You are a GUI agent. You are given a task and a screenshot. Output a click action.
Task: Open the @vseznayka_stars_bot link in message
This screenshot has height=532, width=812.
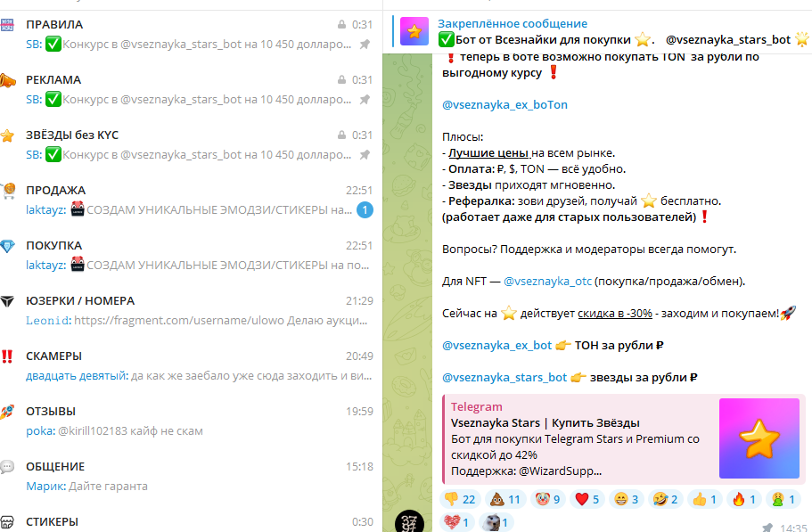click(504, 378)
